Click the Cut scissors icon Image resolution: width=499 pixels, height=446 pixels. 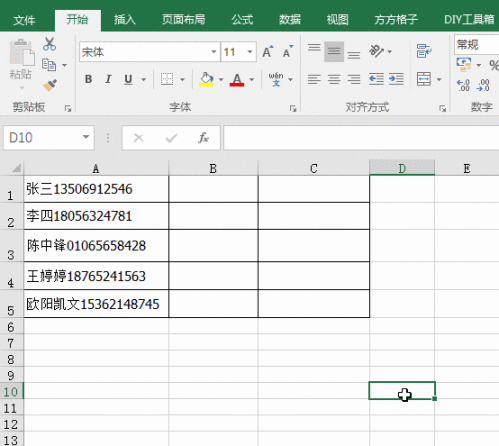pos(49,44)
